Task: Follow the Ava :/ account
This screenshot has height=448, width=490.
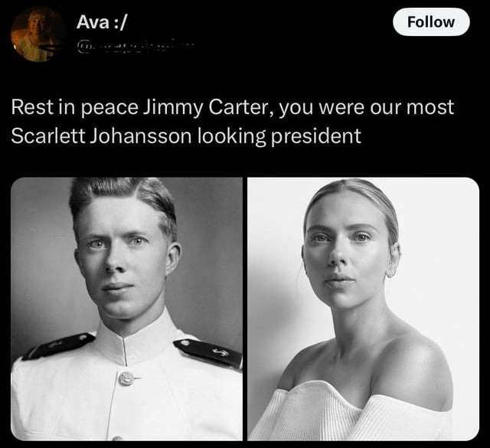Action: coord(431,22)
